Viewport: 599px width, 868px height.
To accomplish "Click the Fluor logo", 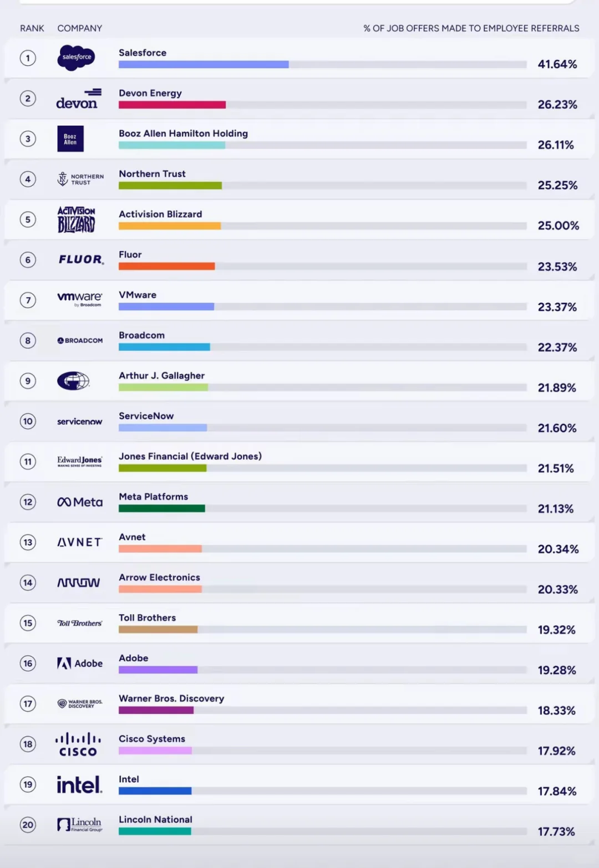I will (x=82, y=259).
